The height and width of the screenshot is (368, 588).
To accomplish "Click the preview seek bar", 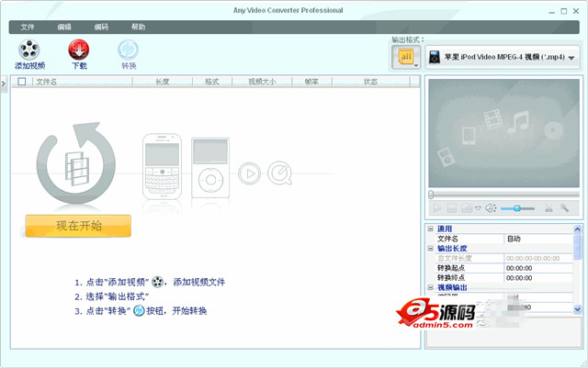I will pos(504,195).
